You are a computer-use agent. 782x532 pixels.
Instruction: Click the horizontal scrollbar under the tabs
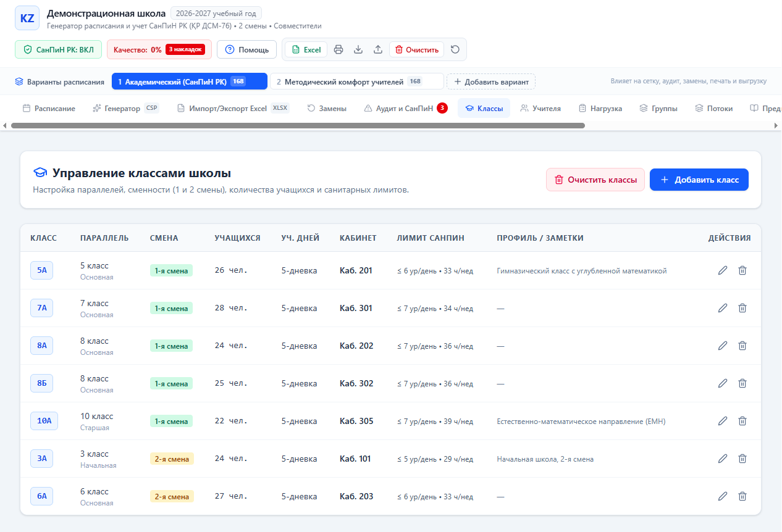point(298,125)
